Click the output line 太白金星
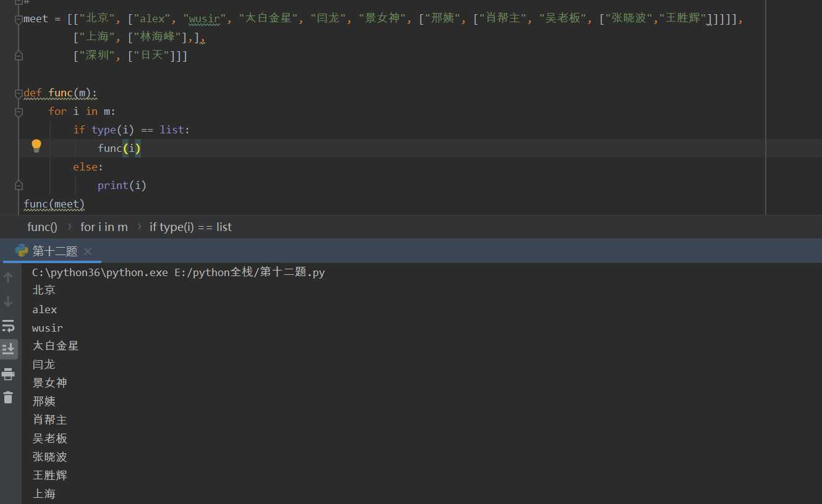The height and width of the screenshot is (504, 822). point(56,346)
